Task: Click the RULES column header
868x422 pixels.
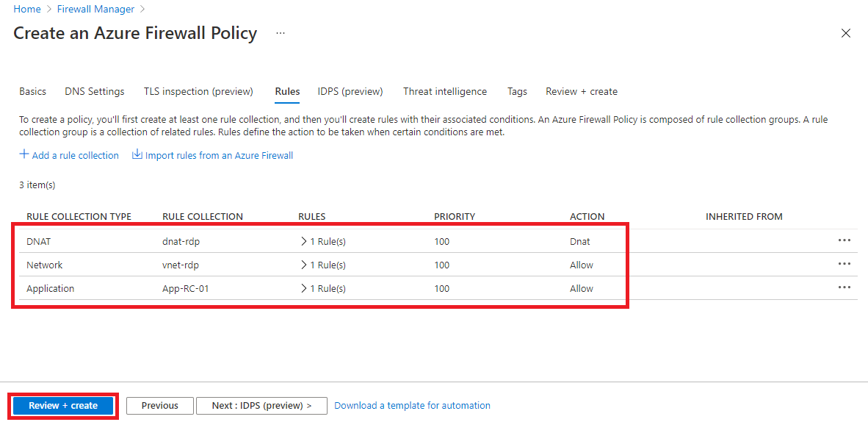Action: pyautogui.click(x=311, y=216)
